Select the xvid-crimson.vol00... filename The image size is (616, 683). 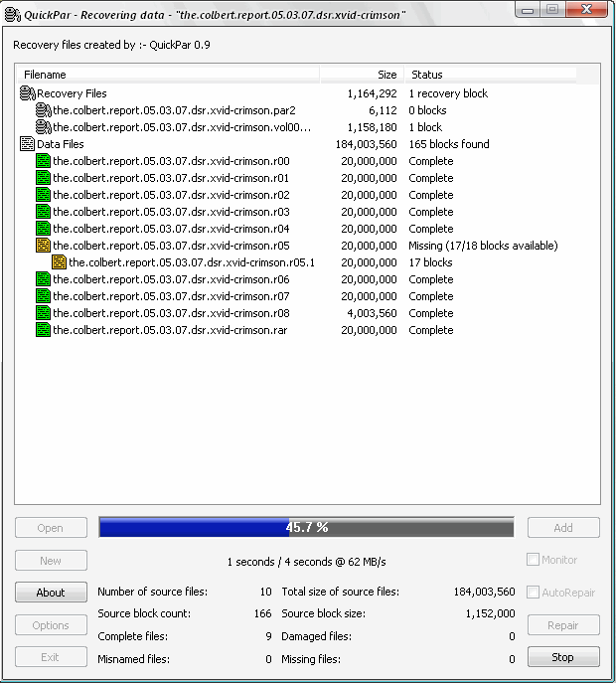click(182, 127)
